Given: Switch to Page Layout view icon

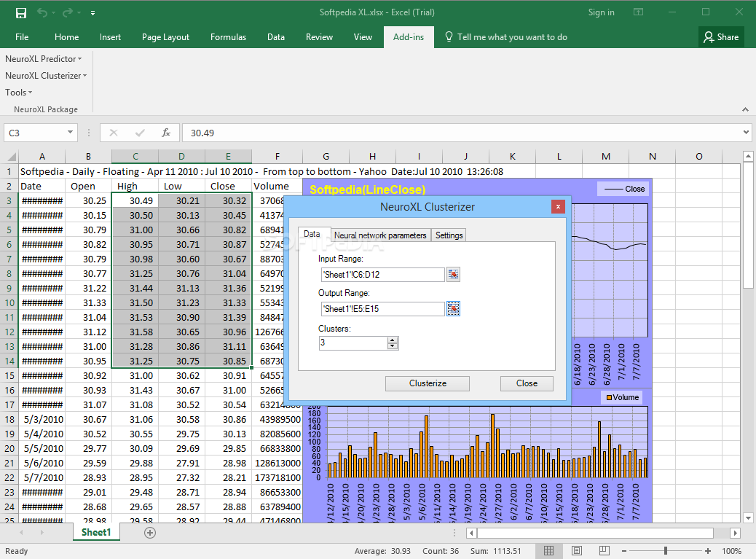Looking at the screenshot, I should tap(577, 551).
